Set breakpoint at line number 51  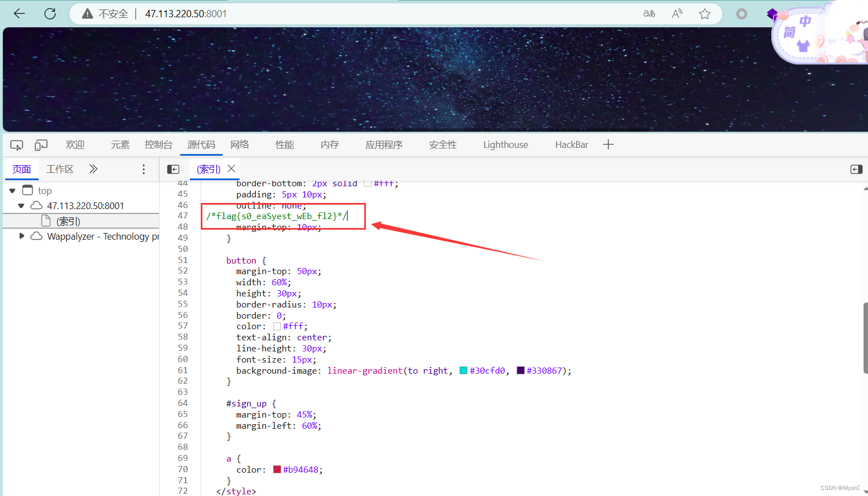click(183, 260)
